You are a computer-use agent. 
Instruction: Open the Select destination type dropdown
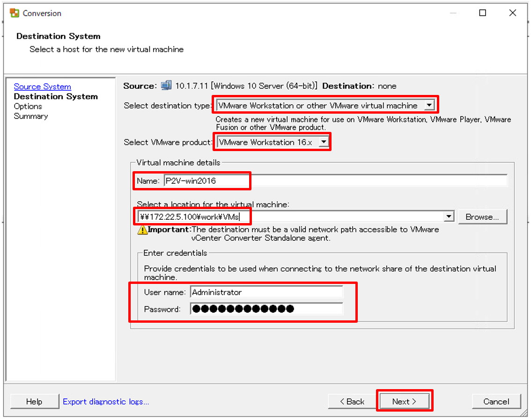(x=325, y=105)
